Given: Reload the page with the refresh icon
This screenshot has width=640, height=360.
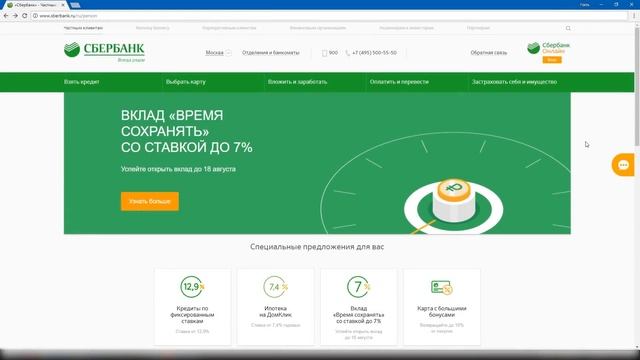Looking at the screenshot, I should pyautogui.click(x=24, y=16).
